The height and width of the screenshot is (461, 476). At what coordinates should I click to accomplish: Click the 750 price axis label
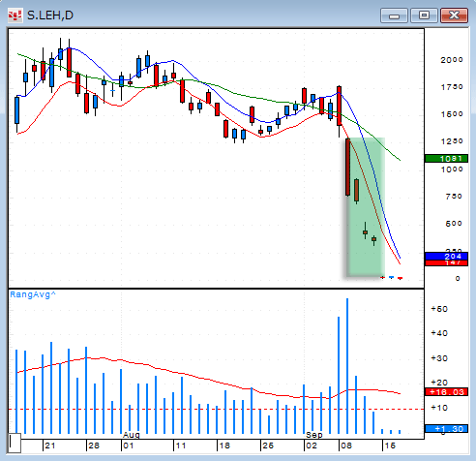pyautogui.click(x=454, y=197)
